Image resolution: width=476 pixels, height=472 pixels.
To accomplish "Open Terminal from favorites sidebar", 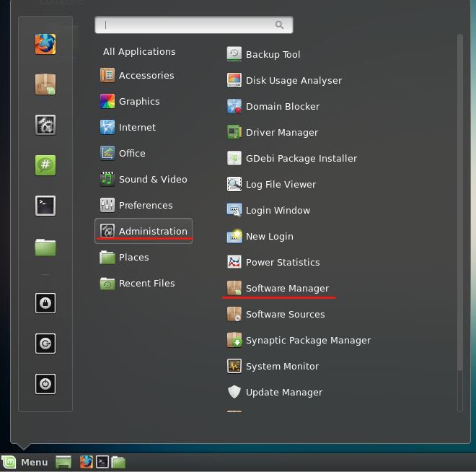I will (45, 206).
